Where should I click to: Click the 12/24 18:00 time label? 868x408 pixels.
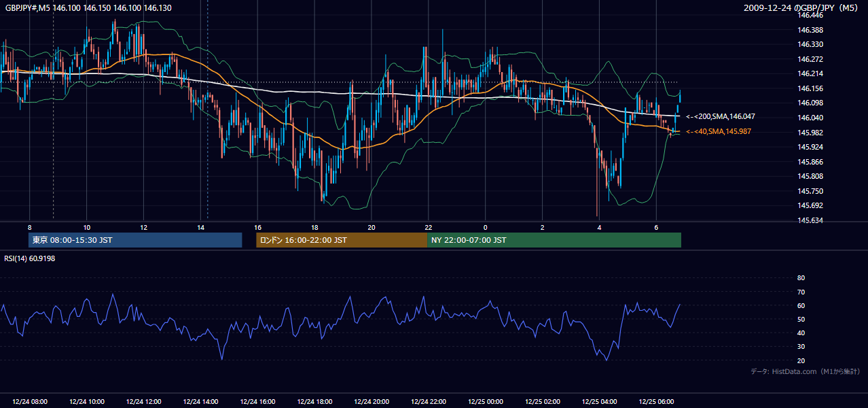point(314,402)
